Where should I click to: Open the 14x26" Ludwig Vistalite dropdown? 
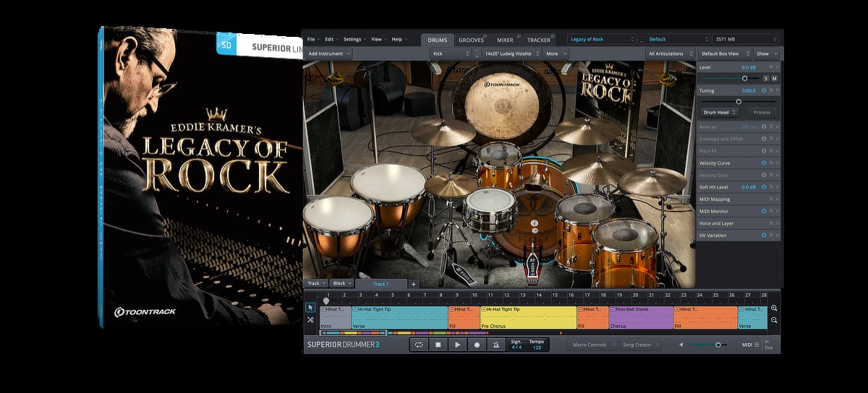point(511,53)
